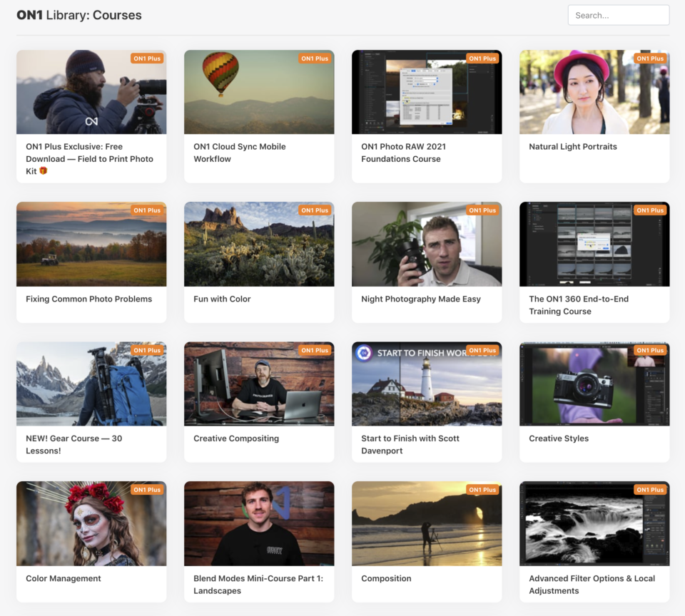Image resolution: width=685 pixels, height=616 pixels.
Task: Click the Gear Course backpack thumbnail
Action: pos(91,384)
